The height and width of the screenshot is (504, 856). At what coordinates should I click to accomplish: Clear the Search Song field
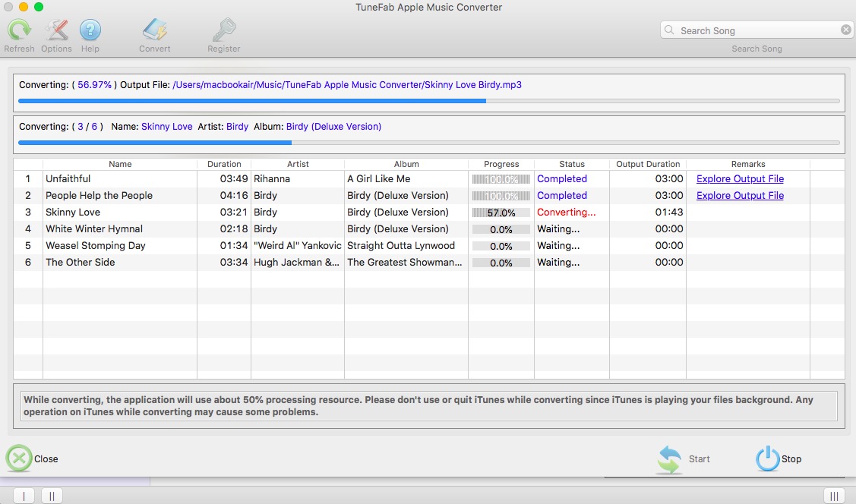pos(845,30)
